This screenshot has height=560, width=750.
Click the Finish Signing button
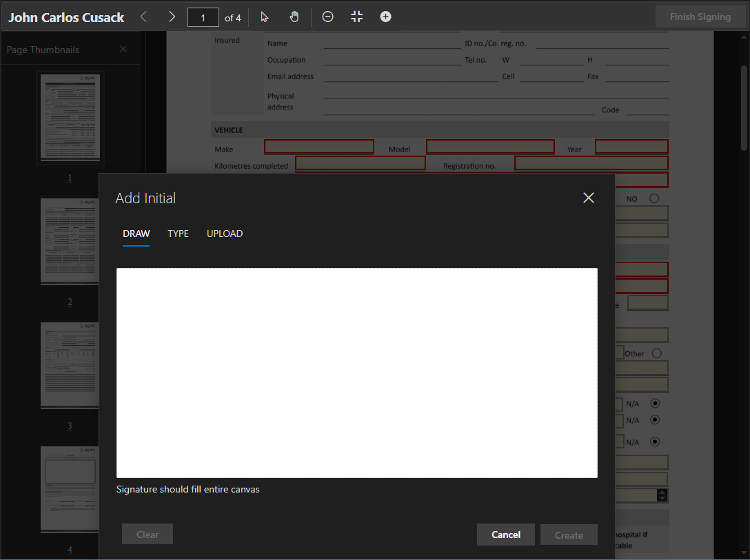coord(700,17)
